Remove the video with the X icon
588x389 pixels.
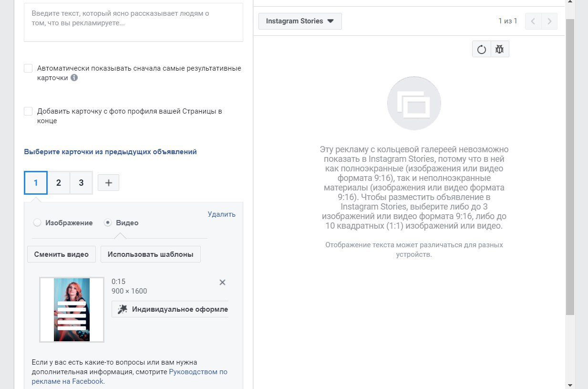click(x=222, y=282)
